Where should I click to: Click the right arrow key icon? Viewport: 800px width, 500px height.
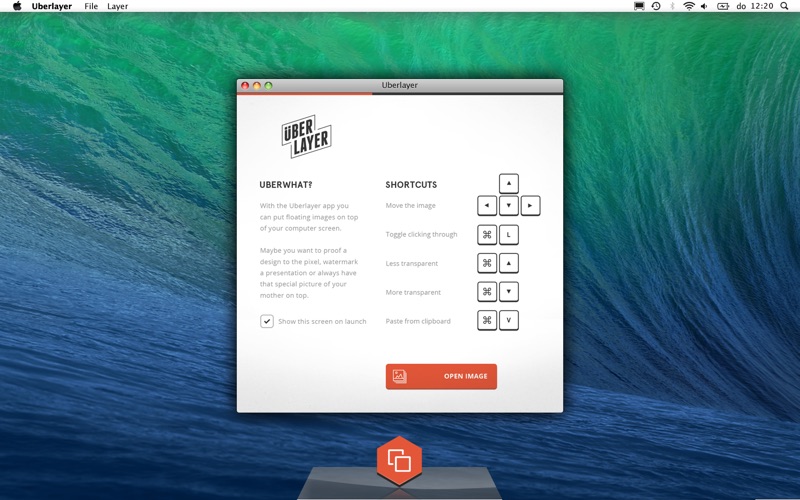[531, 206]
